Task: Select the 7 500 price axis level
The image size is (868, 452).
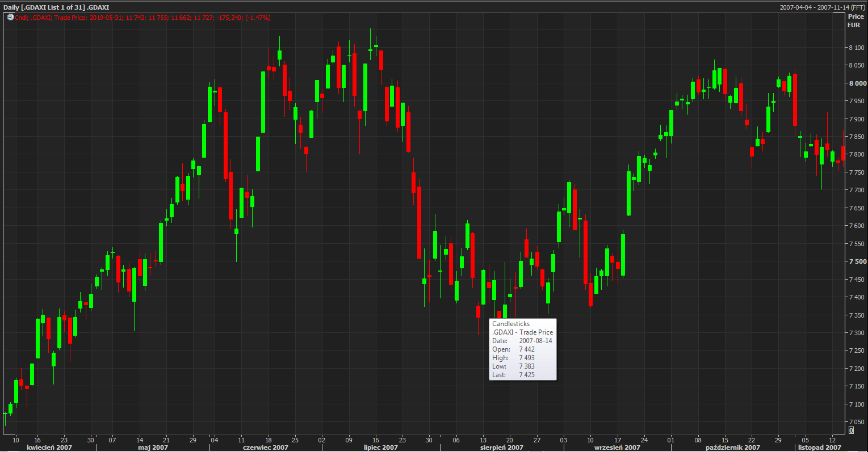Action: coord(857,262)
